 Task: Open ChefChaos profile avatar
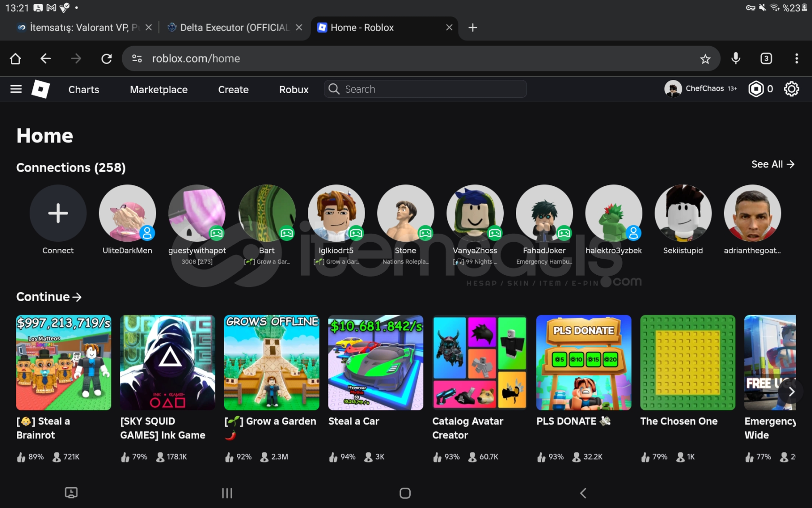[x=673, y=88]
